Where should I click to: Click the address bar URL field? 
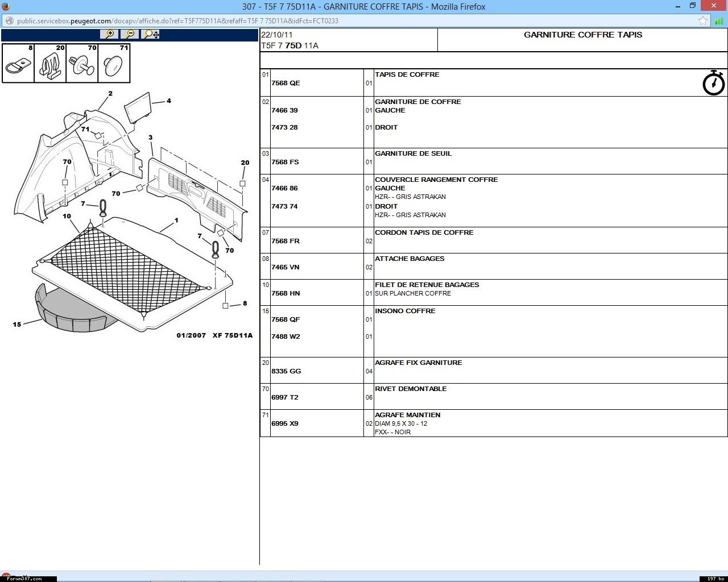click(341, 21)
